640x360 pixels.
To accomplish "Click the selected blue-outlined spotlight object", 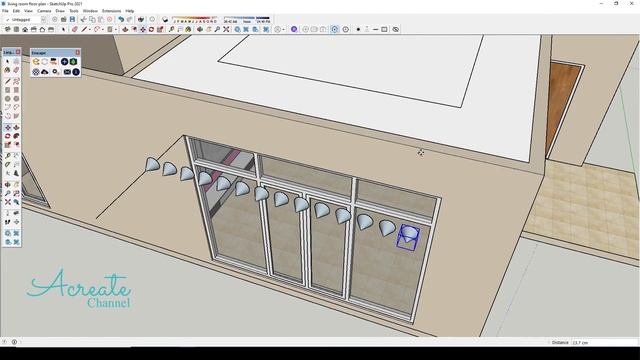I will pos(408,237).
